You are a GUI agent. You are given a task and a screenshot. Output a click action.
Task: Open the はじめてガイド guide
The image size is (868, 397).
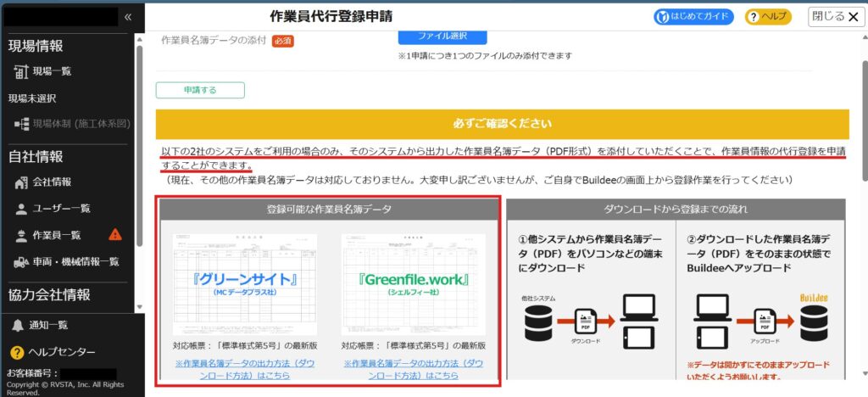point(693,17)
